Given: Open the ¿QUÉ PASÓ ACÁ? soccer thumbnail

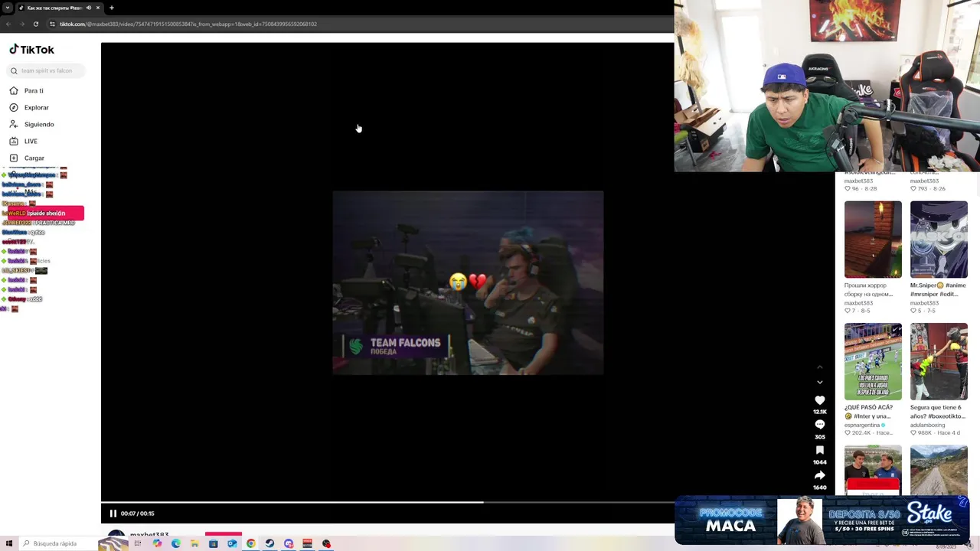Looking at the screenshot, I should (873, 361).
